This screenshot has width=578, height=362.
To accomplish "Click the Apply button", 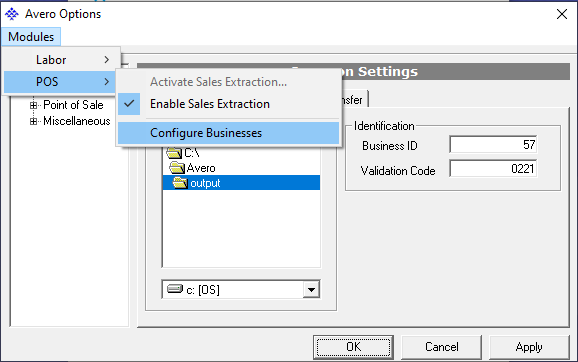I will pos(529,347).
